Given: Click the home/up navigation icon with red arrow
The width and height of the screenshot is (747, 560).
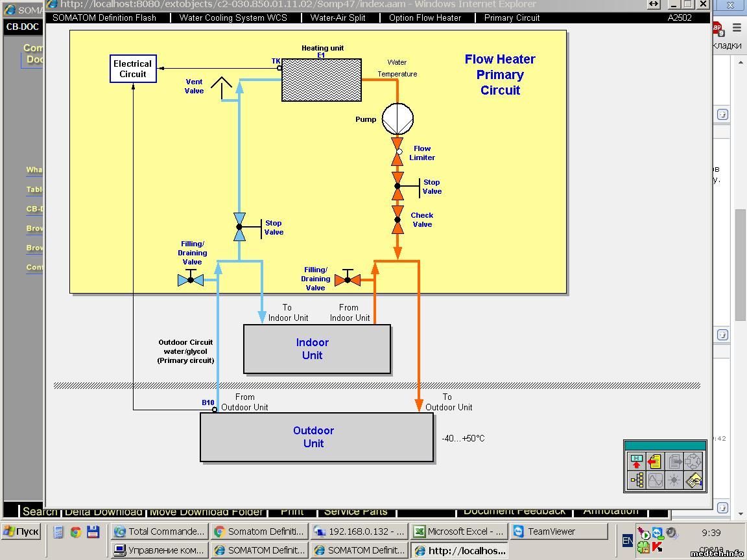Looking at the screenshot, I should (x=636, y=461).
